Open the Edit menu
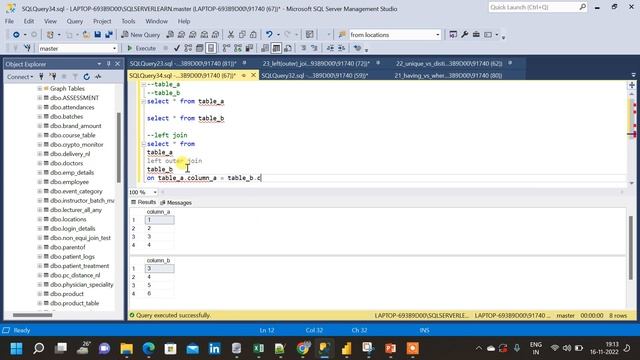The width and height of the screenshot is (640, 360). click(x=29, y=21)
